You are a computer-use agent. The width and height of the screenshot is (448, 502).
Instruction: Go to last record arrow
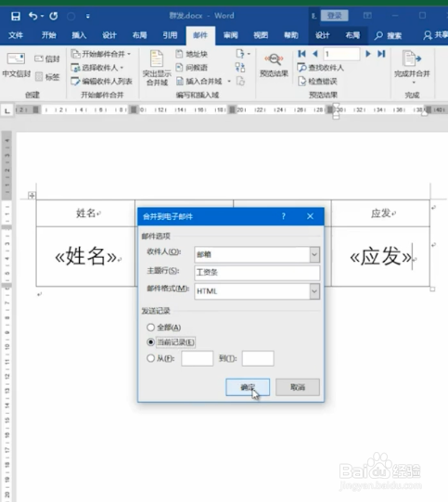pyautogui.click(x=381, y=54)
